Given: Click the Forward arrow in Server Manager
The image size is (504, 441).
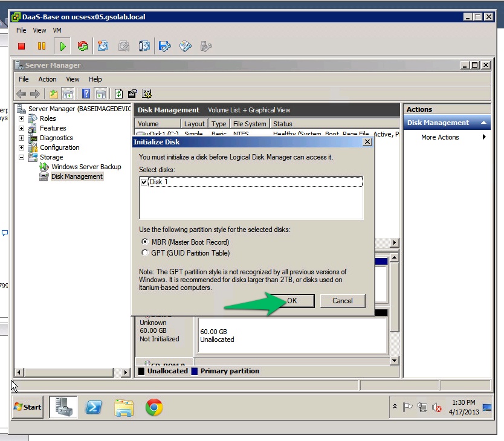Looking at the screenshot, I should coord(34,94).
